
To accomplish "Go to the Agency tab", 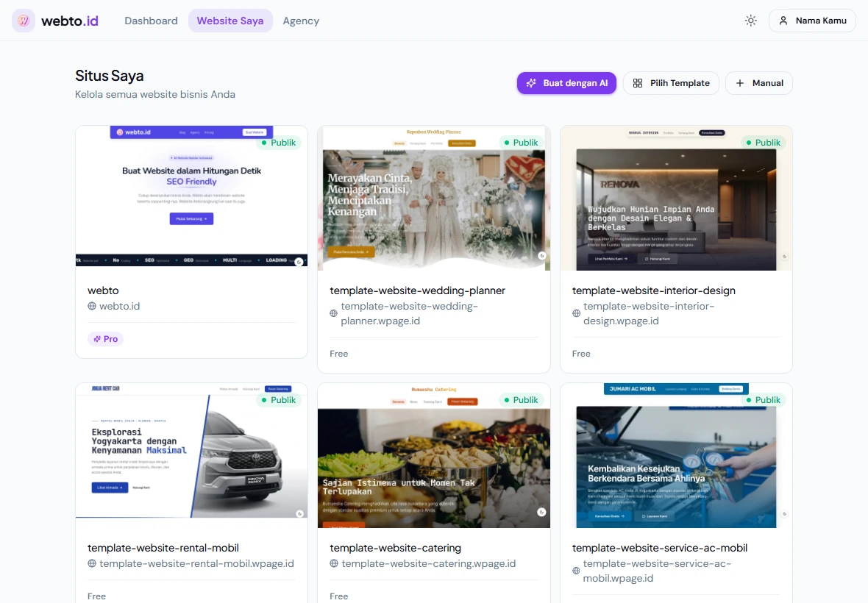I will click(x=301, y=21).
